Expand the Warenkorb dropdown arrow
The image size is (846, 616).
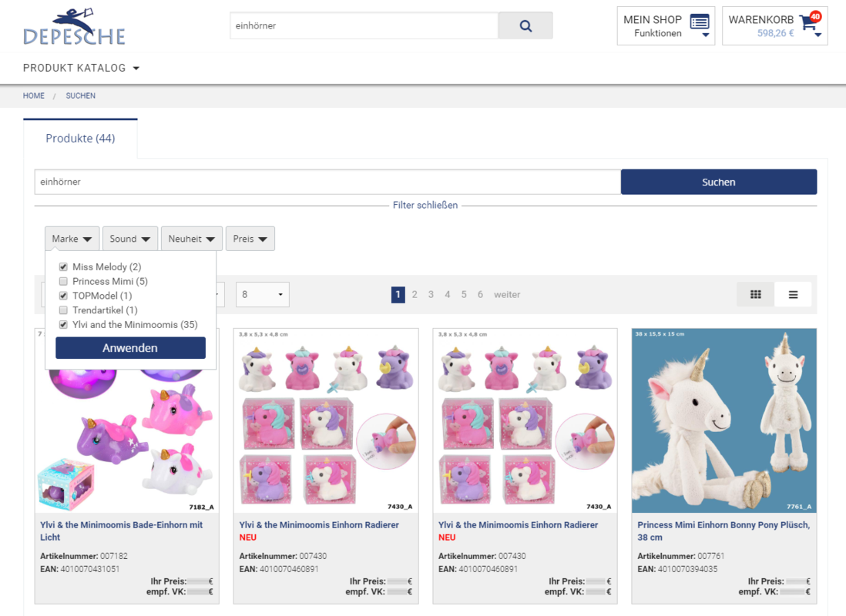click(x=818, y=35)
